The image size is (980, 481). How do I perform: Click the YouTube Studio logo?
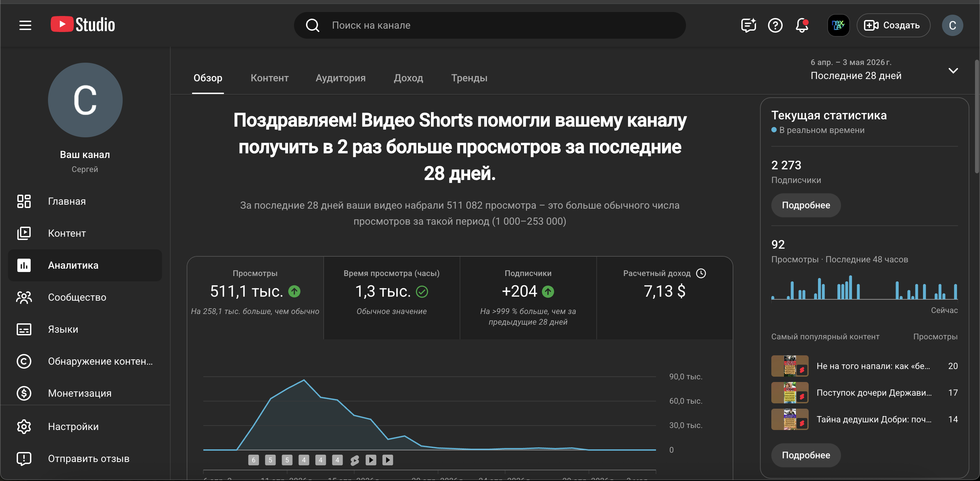pos(83,25)
